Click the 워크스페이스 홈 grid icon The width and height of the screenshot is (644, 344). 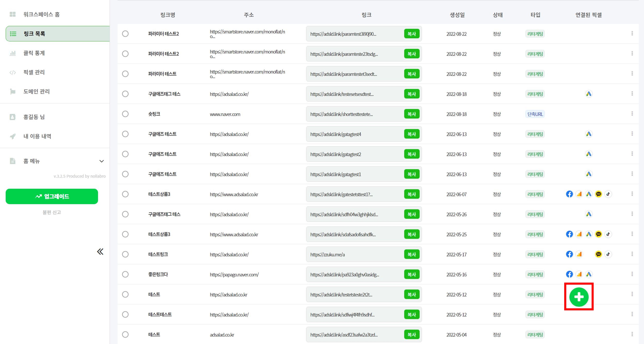[12, 14]
